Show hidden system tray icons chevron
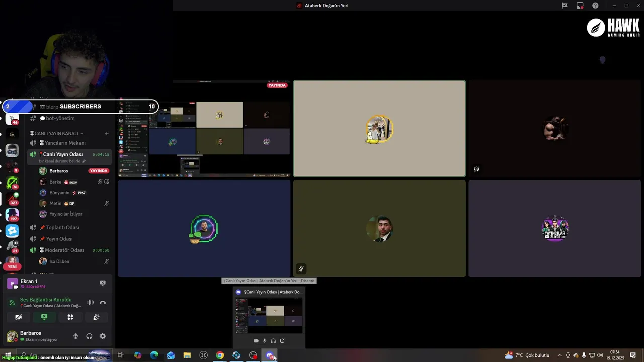Screen dimensions: 644x362 559,355
